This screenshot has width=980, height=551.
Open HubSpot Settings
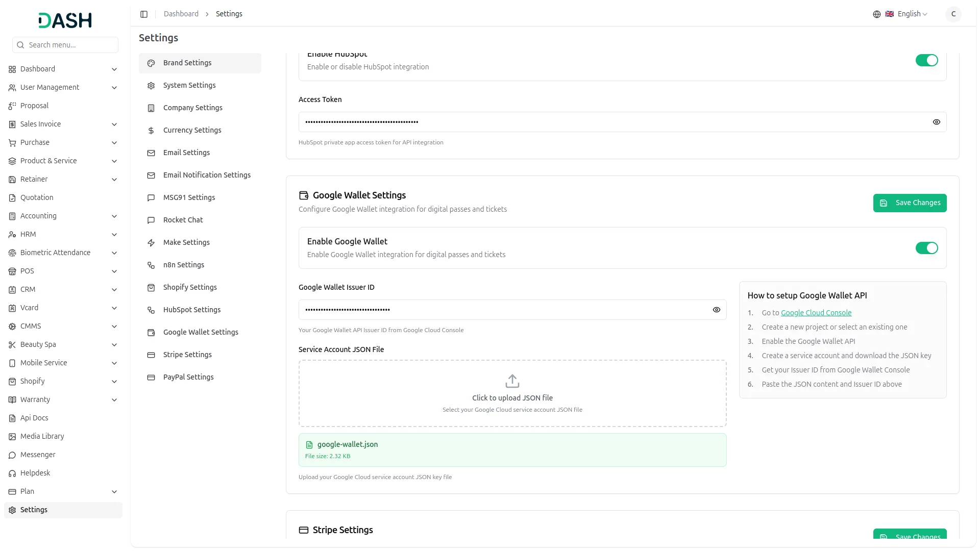coord(191,310)
